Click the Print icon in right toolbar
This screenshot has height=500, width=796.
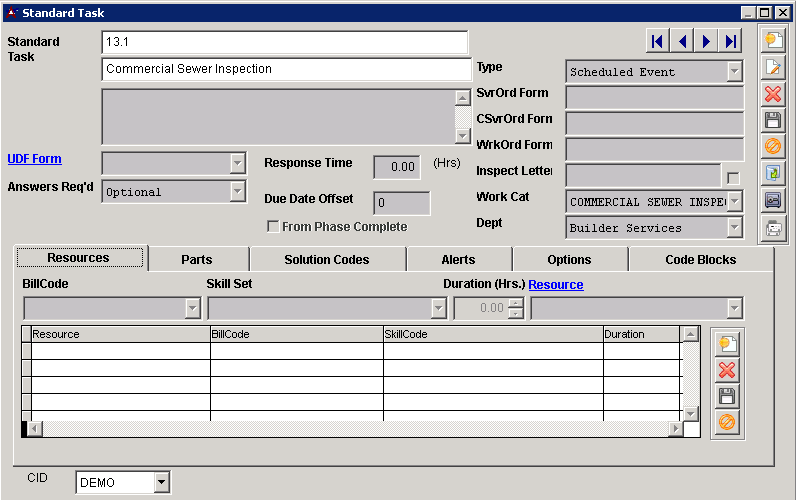coord(773,229)
